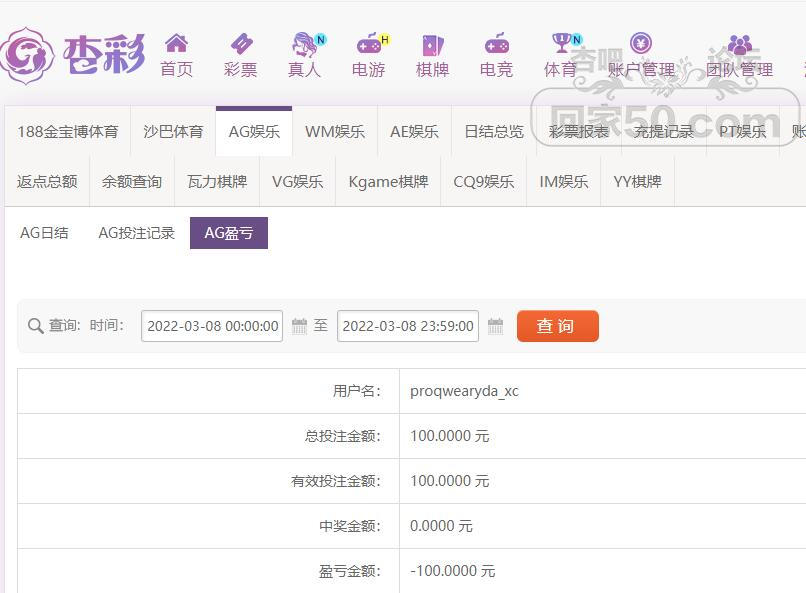
Task: Open the team management (团队管理) icon
Action: (x=739, y=44)
